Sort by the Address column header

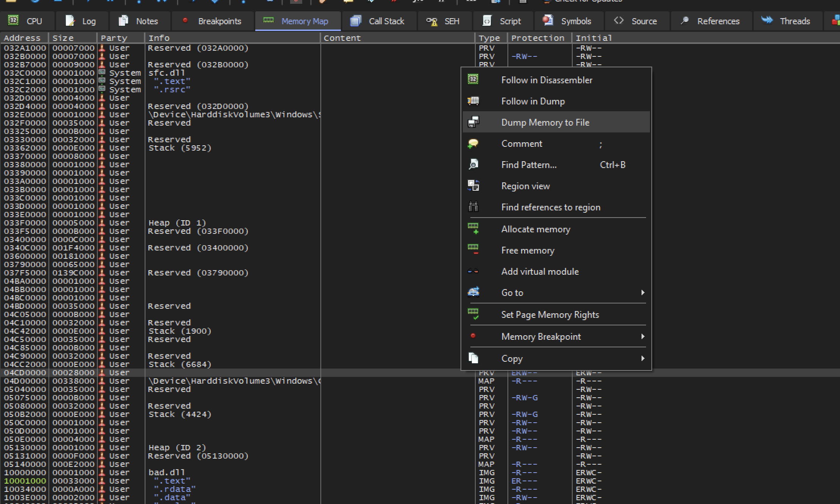[x=24, y=38]
